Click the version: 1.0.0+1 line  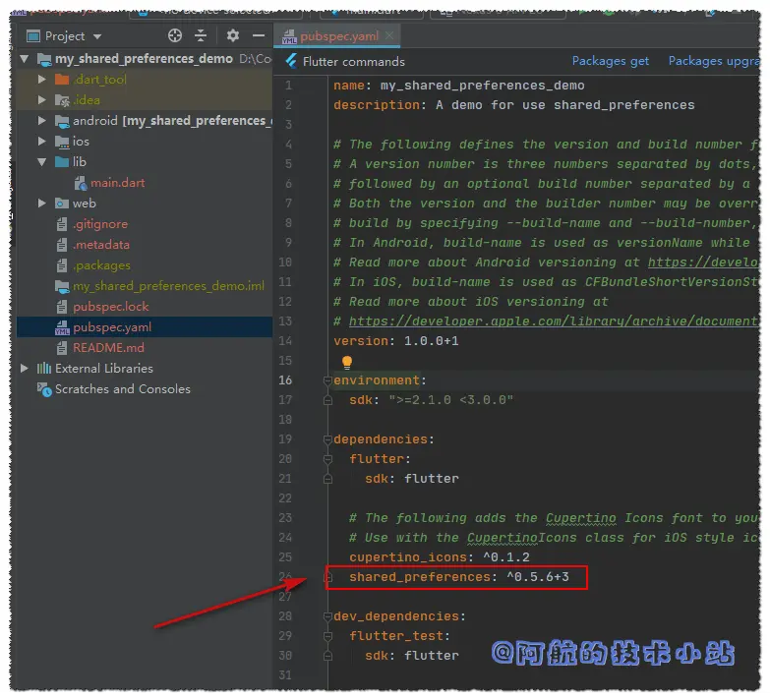pyautogui.click(x=395, y=341)
